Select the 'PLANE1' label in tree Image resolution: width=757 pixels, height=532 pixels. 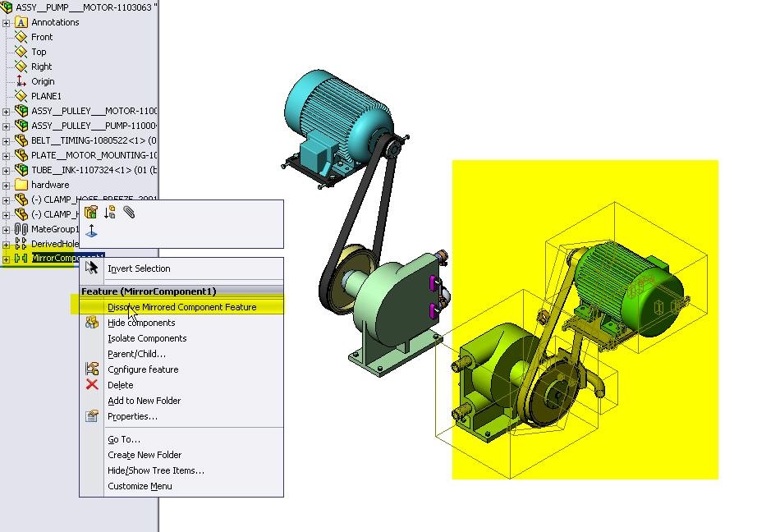coord(46,96)
